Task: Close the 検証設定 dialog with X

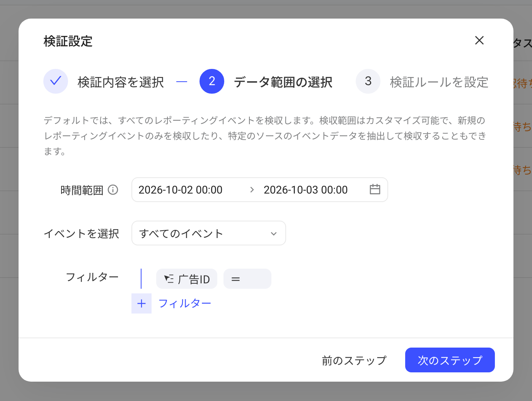Action: pos(479,40)
